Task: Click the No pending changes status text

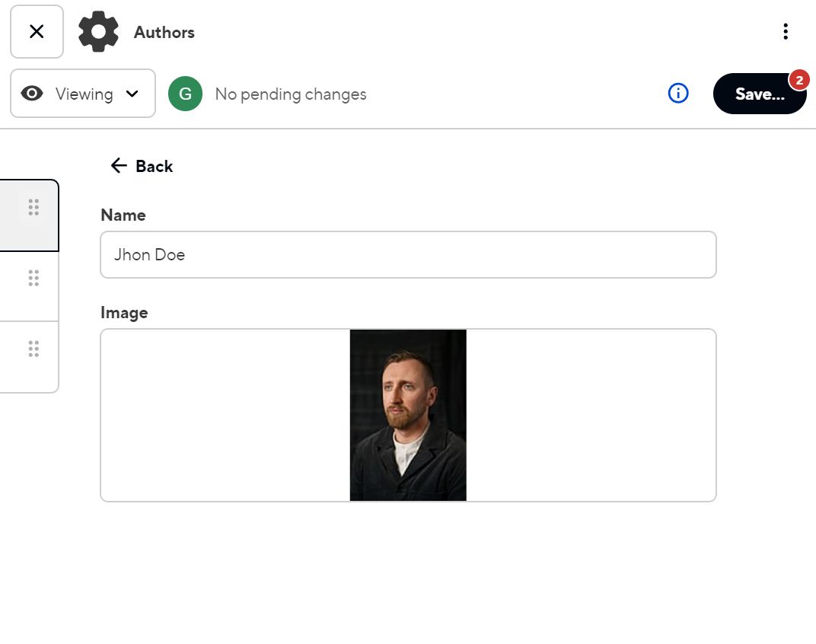Action: point(291,94)
